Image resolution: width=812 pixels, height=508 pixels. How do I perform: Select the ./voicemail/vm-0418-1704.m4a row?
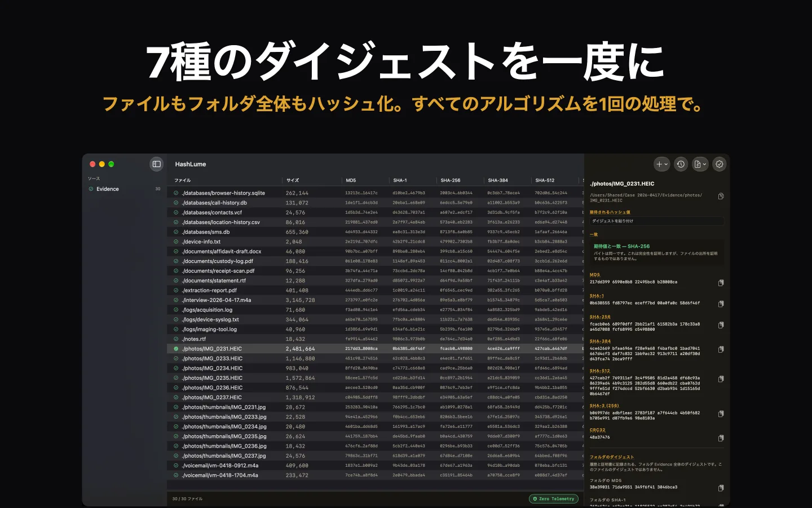point(375,475)
